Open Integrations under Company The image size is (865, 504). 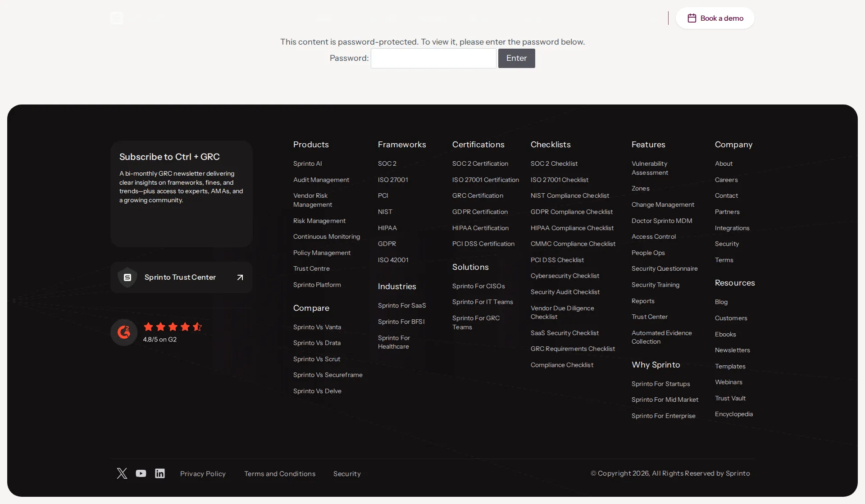click(x=732, y=228)
